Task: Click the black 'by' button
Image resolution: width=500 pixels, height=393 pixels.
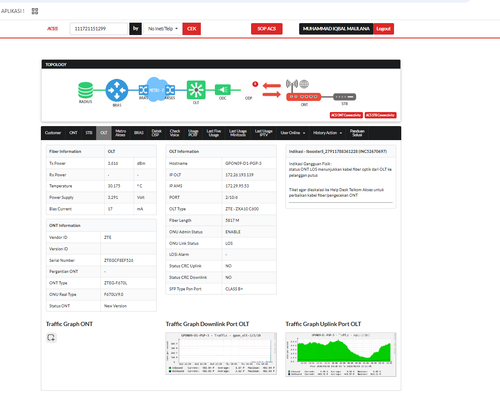Action: click(135, 29)
